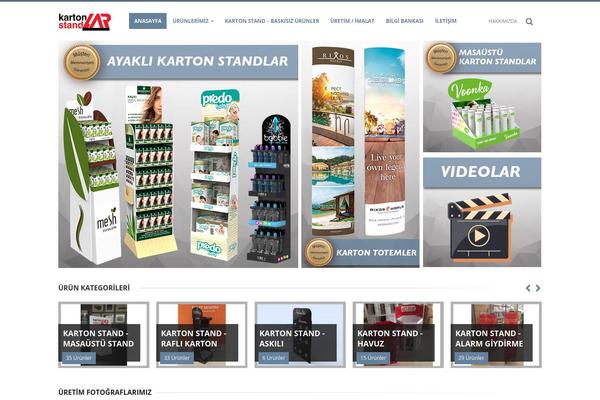The height and width of the screenshot is (400, 600).
Task: Click the mesh stand display image
Action: click(x=92, y=178)
